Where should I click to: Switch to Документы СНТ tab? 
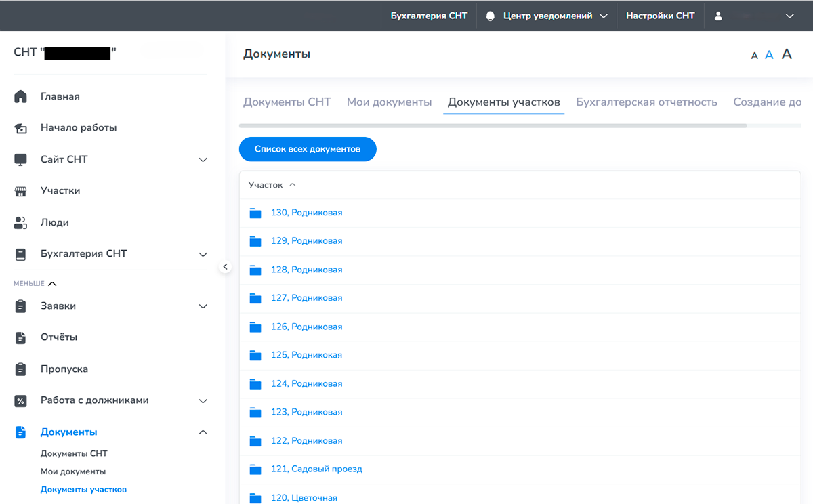click(x=287, y=102)
